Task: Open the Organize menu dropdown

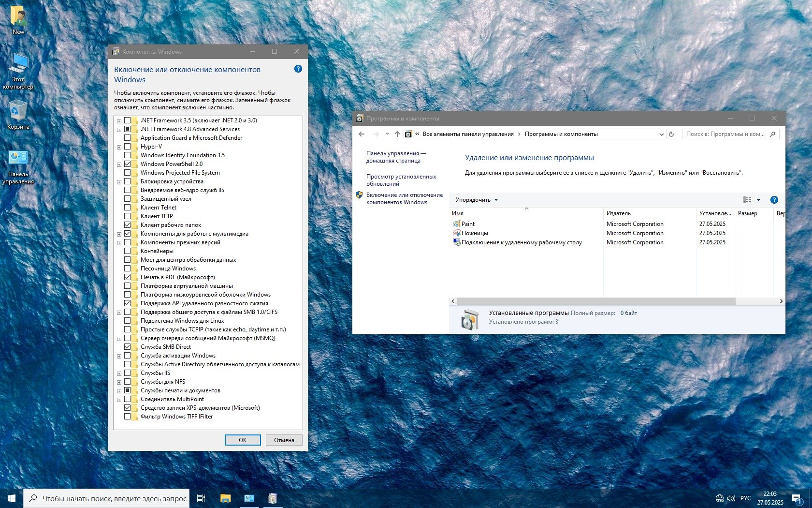Action: tap(477, 200)
